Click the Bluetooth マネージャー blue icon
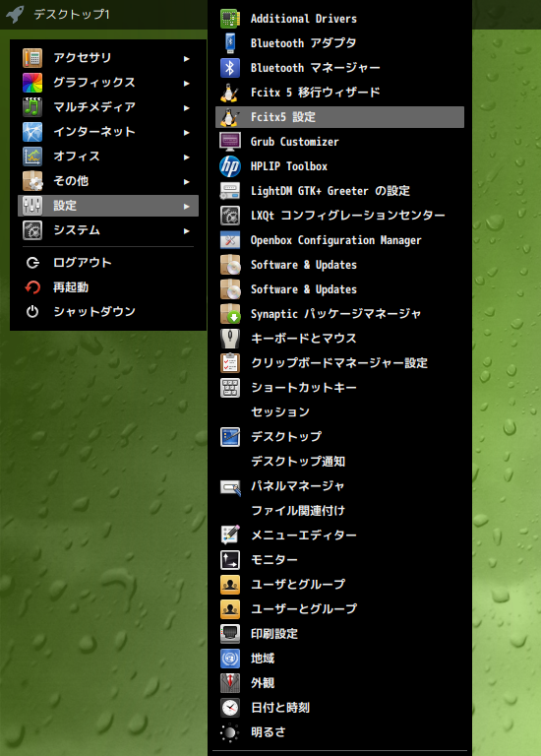This screenshot has height=756, width=541. [x=230, y=68]
